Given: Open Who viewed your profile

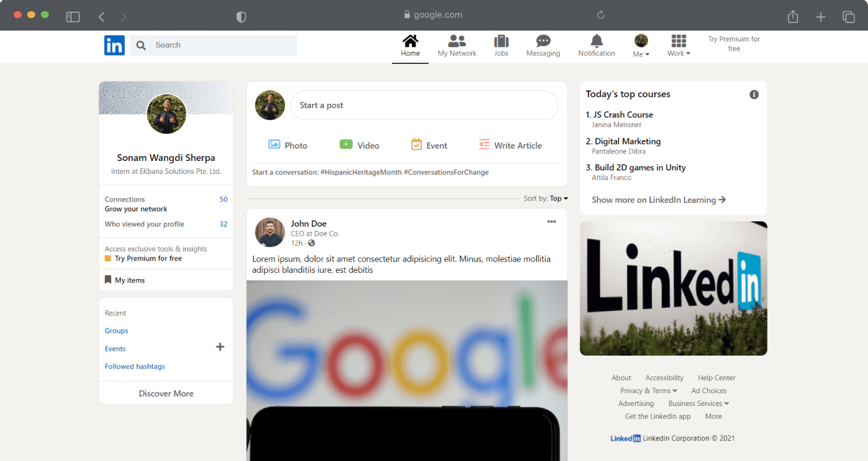Looking at the screenshot, I should coord(166,224).
